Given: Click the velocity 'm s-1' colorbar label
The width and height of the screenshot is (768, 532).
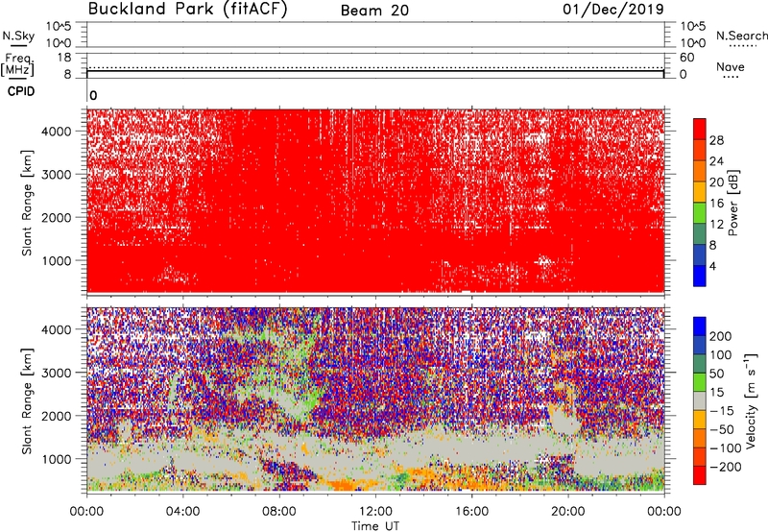Looking at the screenshot, I should [x=751, y=400].
